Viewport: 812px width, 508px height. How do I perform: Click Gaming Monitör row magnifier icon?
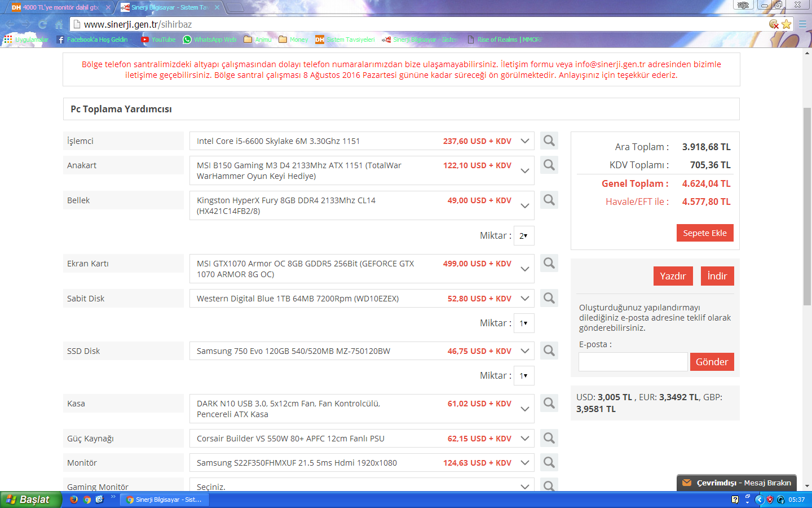[549, 485]
